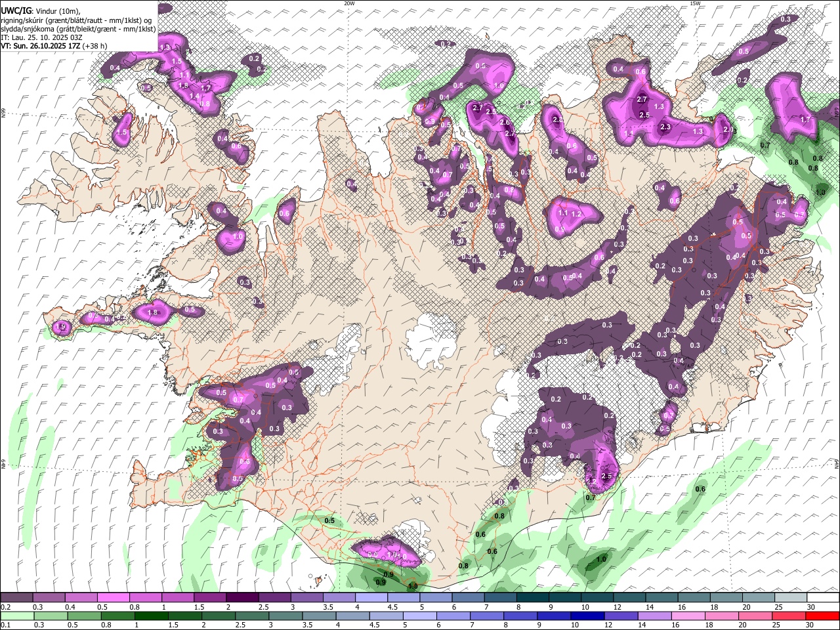Click the 1.2 snowfall value in the north-central highlands
The image size is (840, 630).
tap(577, 215)
